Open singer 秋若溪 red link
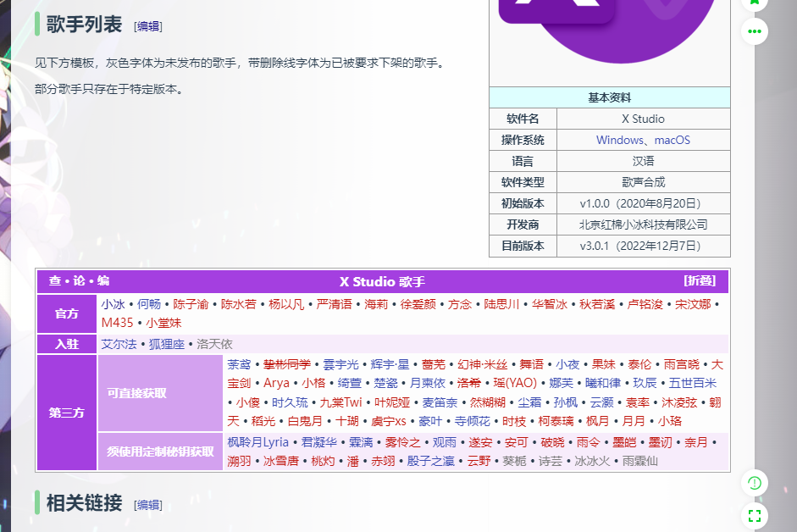 click(x=597, y=304)
